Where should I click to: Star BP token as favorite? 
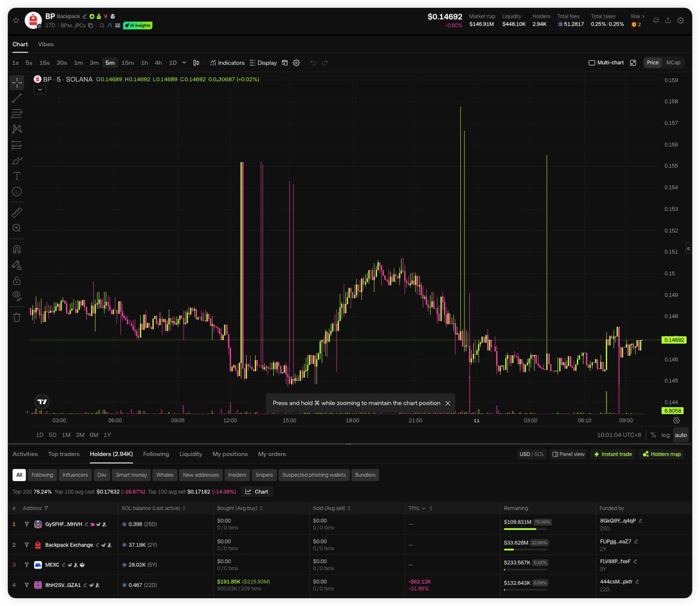(x=16, y=20)
